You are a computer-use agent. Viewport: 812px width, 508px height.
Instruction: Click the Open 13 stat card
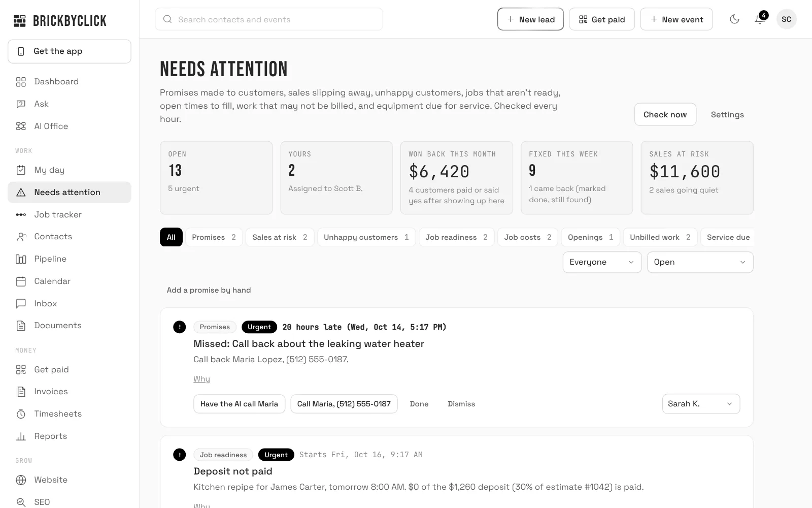(x=216, y=178)
